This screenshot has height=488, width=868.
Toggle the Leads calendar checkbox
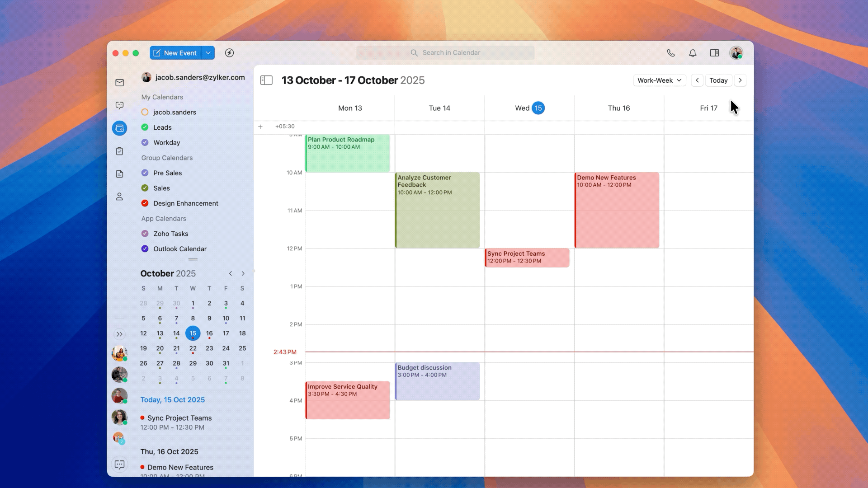[145, 127]
